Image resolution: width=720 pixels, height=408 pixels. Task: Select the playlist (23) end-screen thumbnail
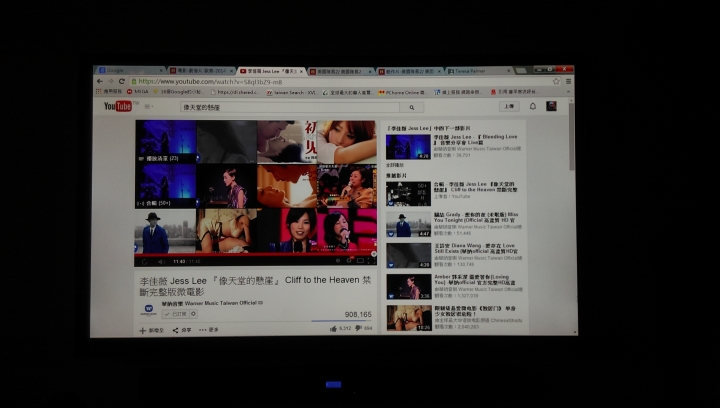tap(166, 141)
